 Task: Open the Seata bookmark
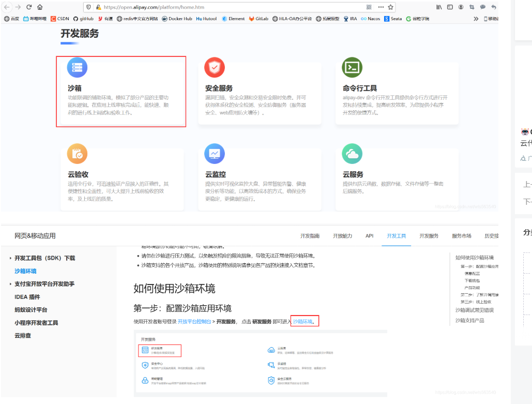393,19
